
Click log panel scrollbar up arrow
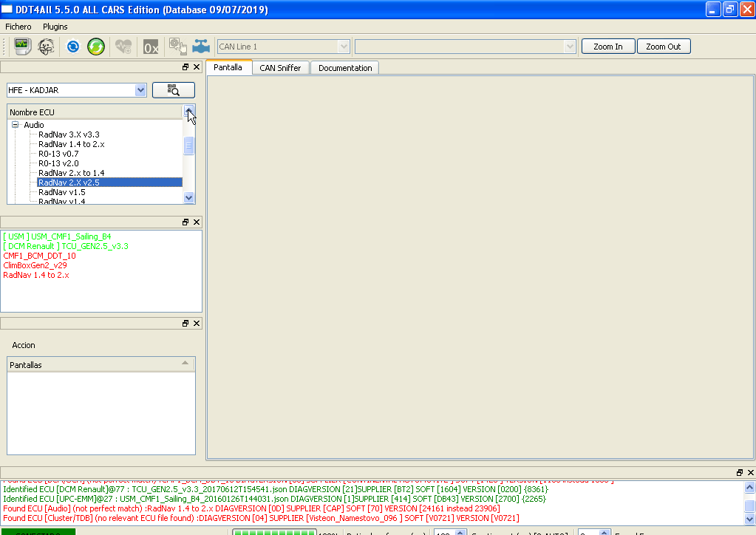pyautogui.click(x=749, y=487)
